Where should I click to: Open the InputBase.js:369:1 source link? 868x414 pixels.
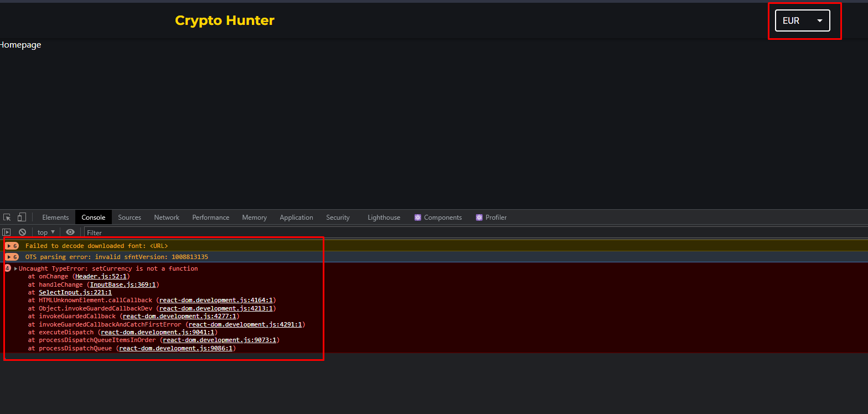124,284
